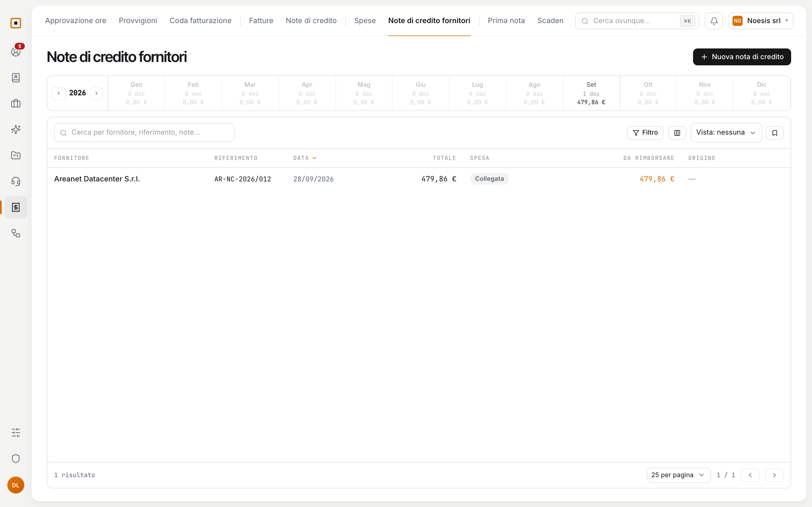Open the 25 per pagina selector
This screenshot has height=507, width=812.
coord(678,475)
